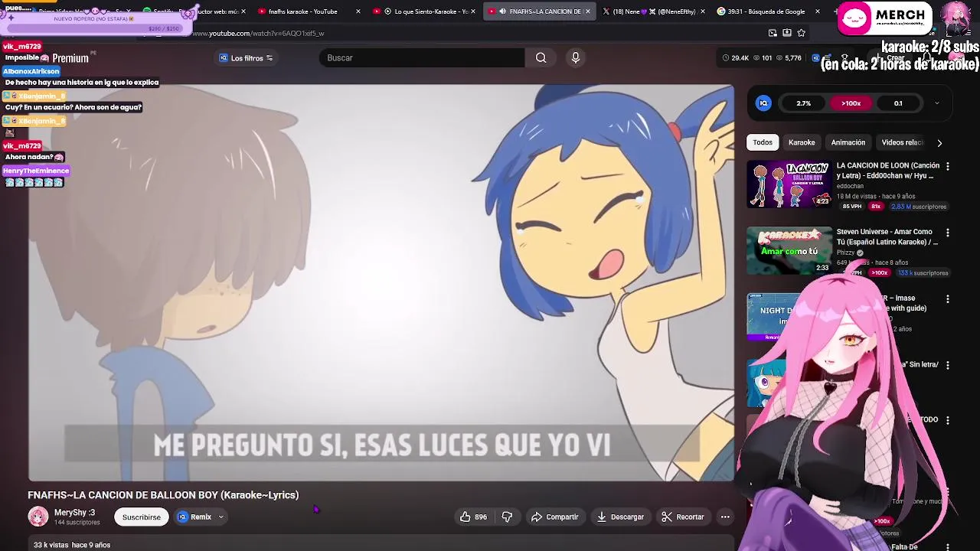Open LA CANCION DE LOON video title
Image resolution: width=980 pixels, height=551 pixels.
tap(888, 171)
